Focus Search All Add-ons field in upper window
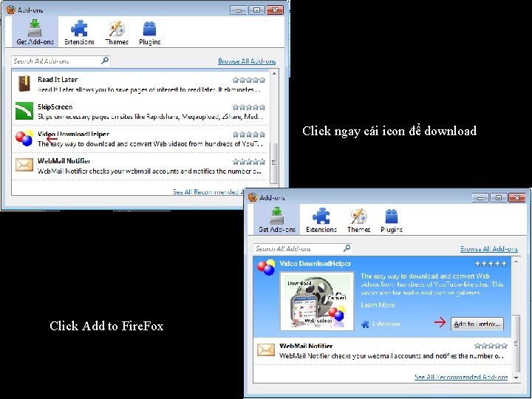 point(61,61)
